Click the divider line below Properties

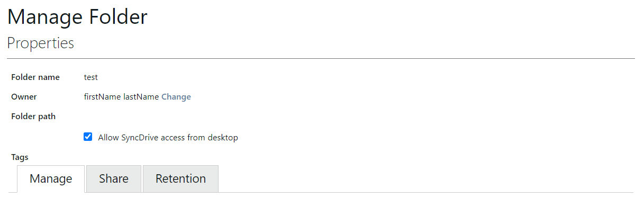(x=321, y=58)
